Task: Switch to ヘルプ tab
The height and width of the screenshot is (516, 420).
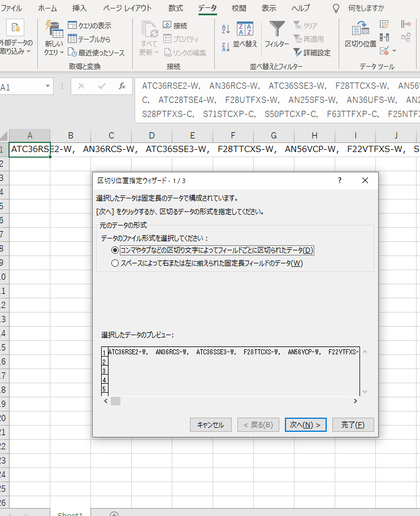Action: 301,8
